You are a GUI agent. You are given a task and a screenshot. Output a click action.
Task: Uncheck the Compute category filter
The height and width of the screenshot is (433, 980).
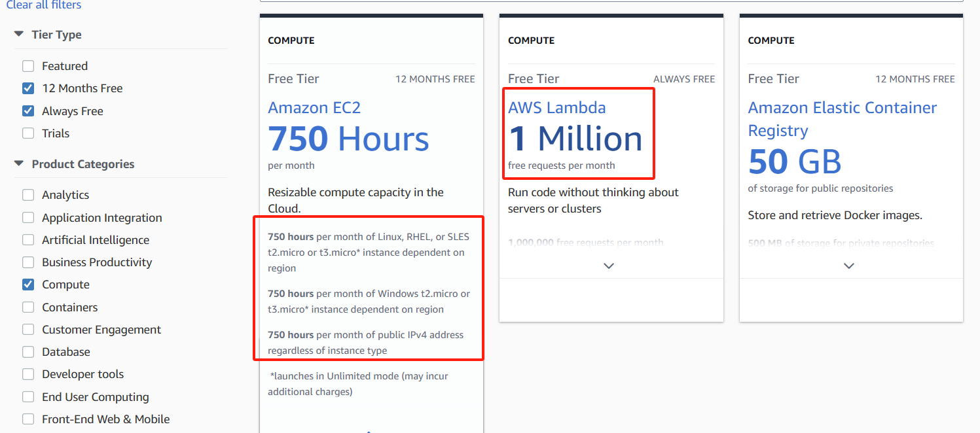click(28, 285)
